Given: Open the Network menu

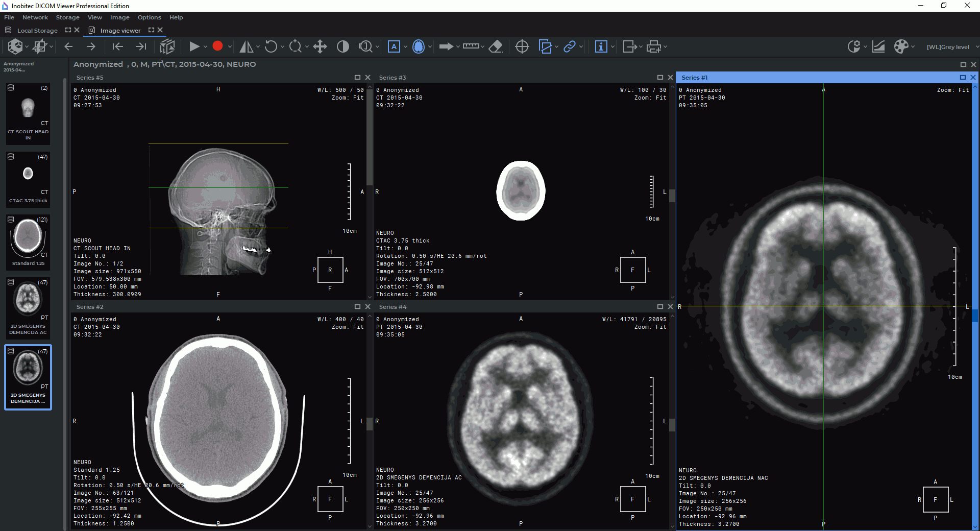Looking at the screenshot, I should click(x=35, y=17).
